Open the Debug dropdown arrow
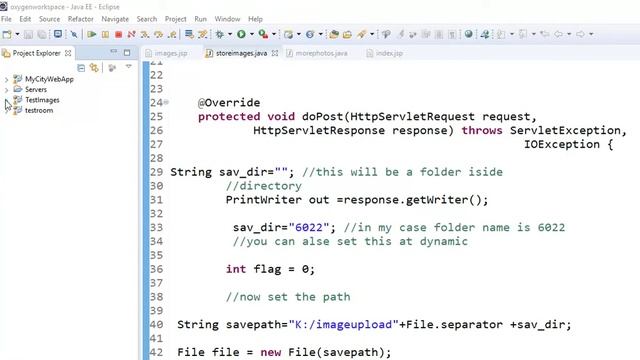 230,34
